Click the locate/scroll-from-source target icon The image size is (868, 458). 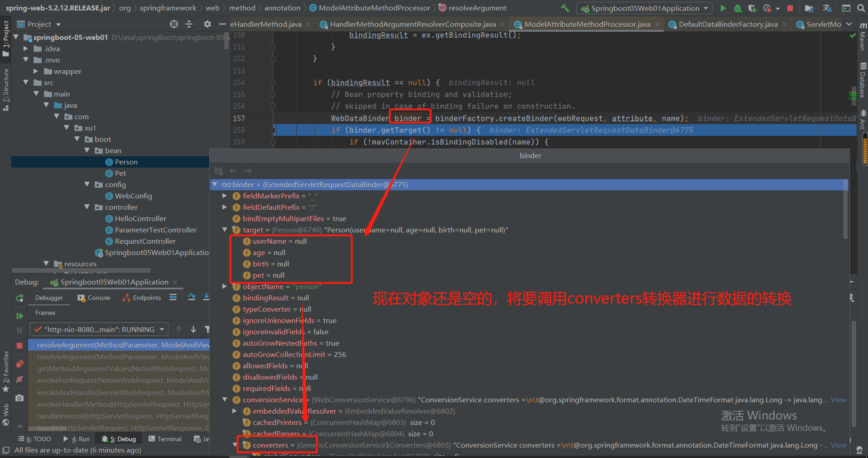pyautogui.click(x=174, y=24)
